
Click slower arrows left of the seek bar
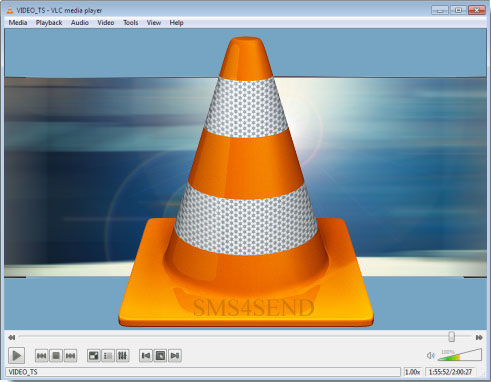tap(12, 337)
